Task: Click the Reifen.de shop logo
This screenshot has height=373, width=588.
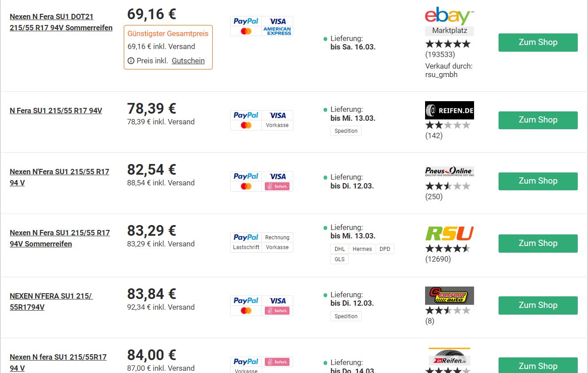Action: tap(449, 111)
